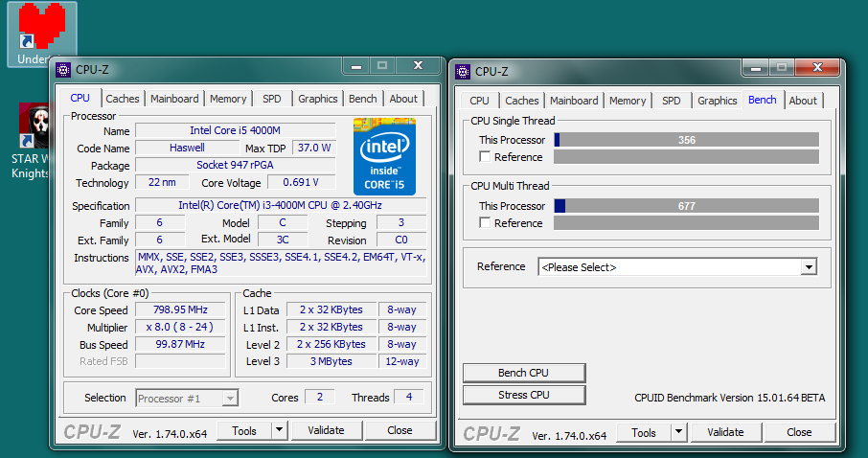Screen dimensions: 868x458
Task: Click the Level 3 cache value 3 MBytes
Action: (331, 361)
